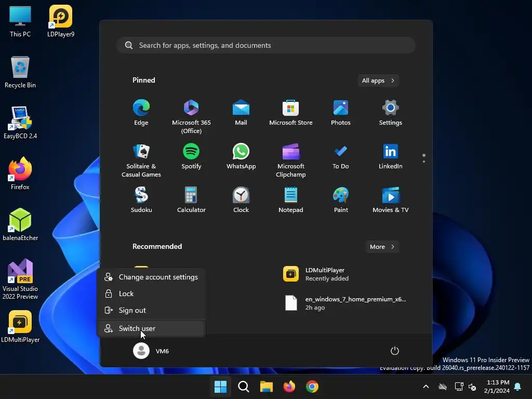Select EasyBCD 2.4 desktop shortcut
This screenshot has width=532, height=399.
[20, 123]
